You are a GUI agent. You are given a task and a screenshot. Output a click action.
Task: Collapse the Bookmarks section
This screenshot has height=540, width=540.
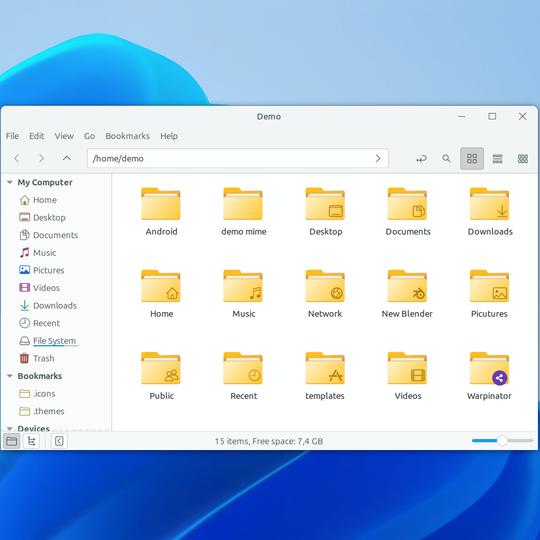point(10,376)
